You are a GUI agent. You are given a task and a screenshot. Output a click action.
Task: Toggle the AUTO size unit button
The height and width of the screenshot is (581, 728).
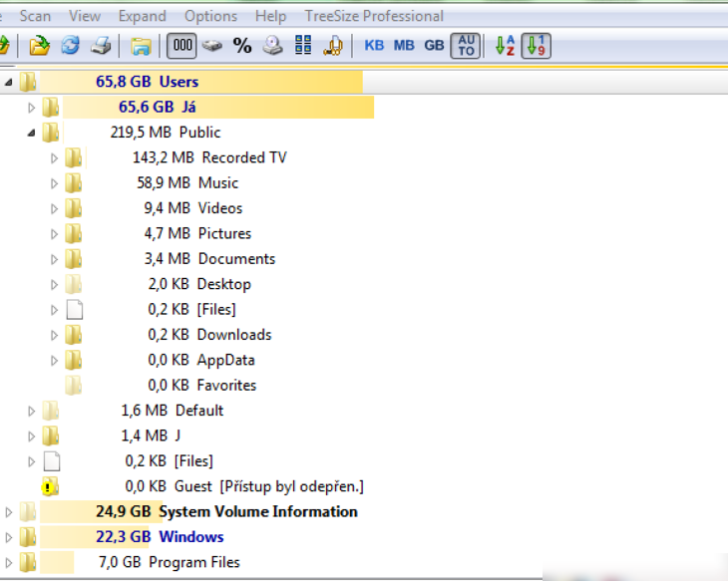(466, 46)
